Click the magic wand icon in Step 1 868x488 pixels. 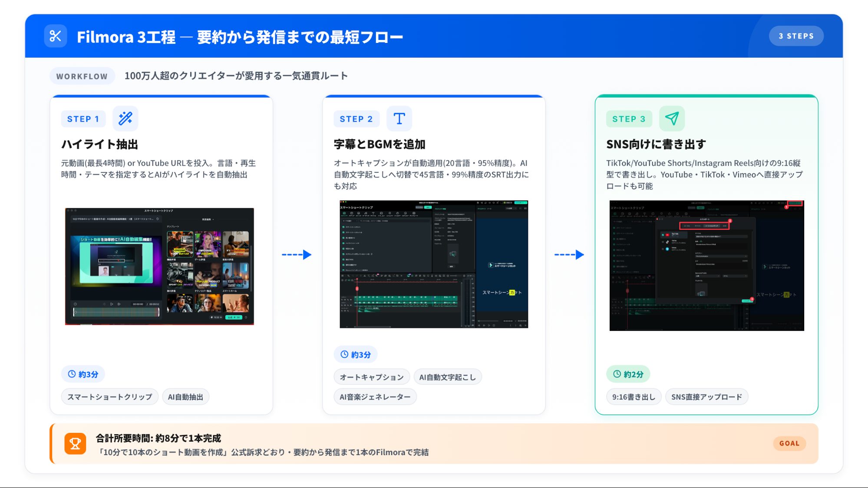coord(125,118)
